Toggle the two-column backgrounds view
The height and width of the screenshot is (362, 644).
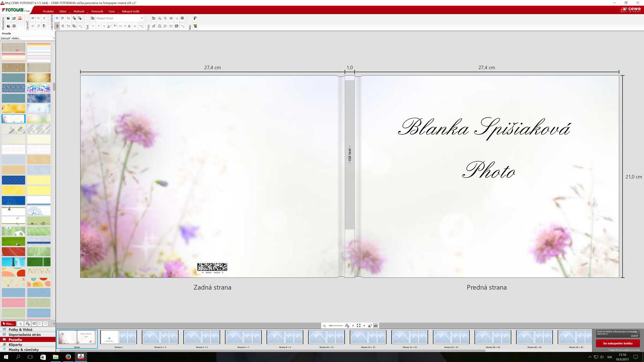coord(34,324)
